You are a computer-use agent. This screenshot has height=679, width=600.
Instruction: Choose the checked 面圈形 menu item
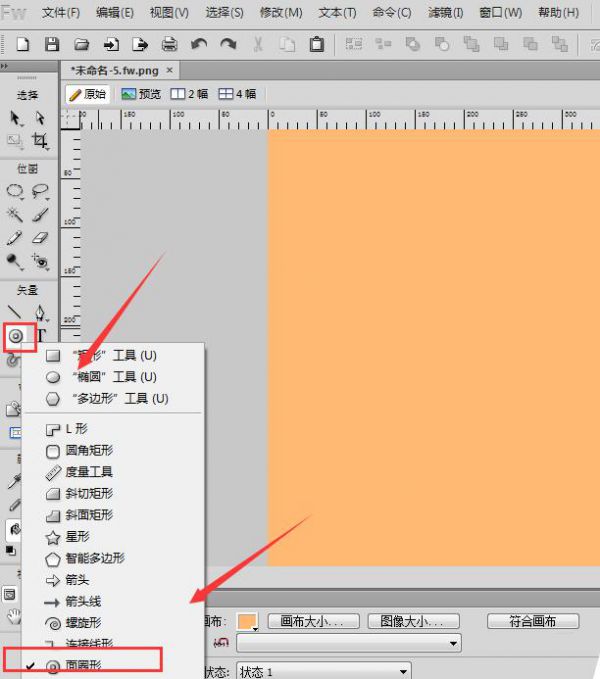point(113,666)
